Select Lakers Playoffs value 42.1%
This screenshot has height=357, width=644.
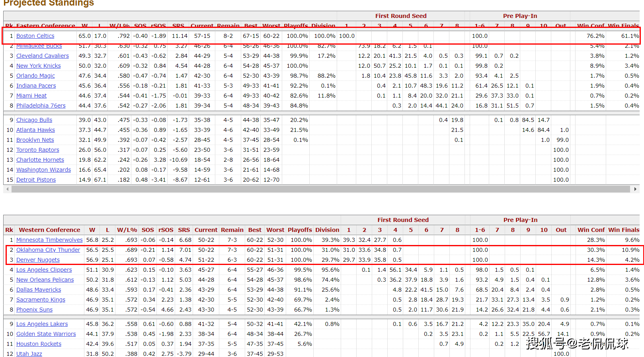(303, 324)
